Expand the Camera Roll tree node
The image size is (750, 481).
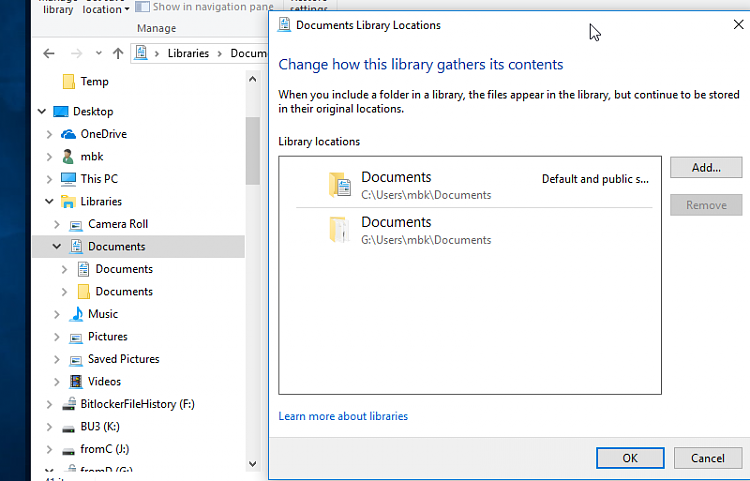point(57,224)
